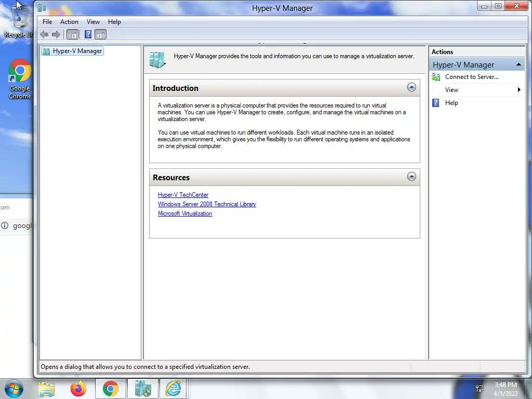Click the Forward arrow in the toolbar
Image resolution: width=532 pixels, height=399 pixels.
(x=56, y=34)
